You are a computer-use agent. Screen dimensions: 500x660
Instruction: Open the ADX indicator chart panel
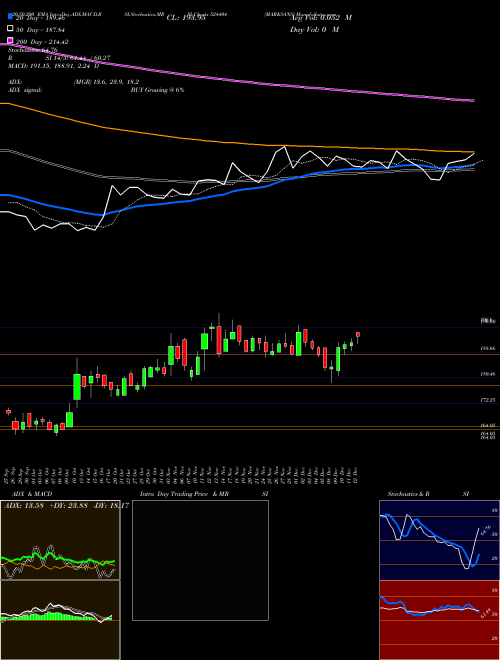point(60,540)
